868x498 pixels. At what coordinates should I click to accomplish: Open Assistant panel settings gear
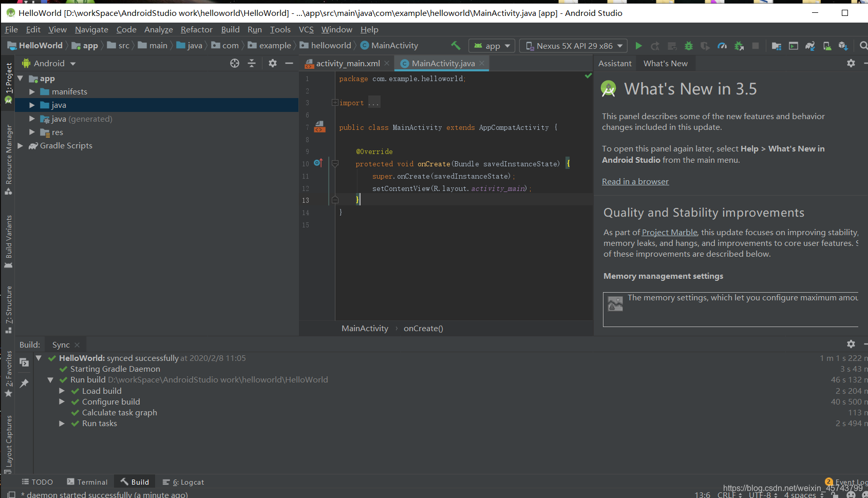coord(851,63)
